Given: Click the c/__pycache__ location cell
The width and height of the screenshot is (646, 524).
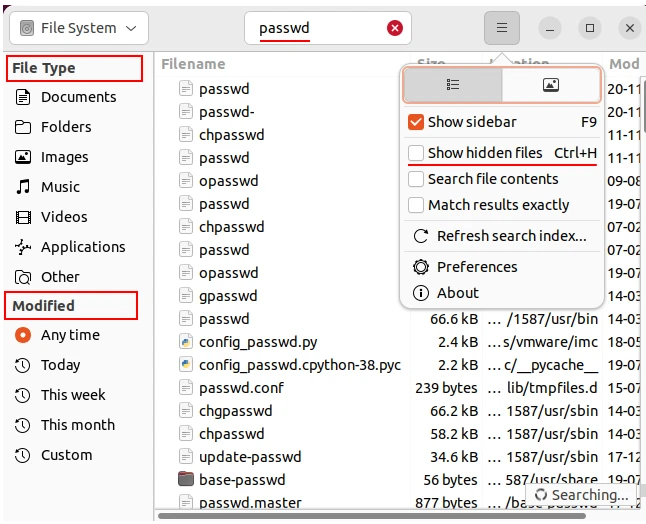Looking at the screenshot, I should point(542,365).
